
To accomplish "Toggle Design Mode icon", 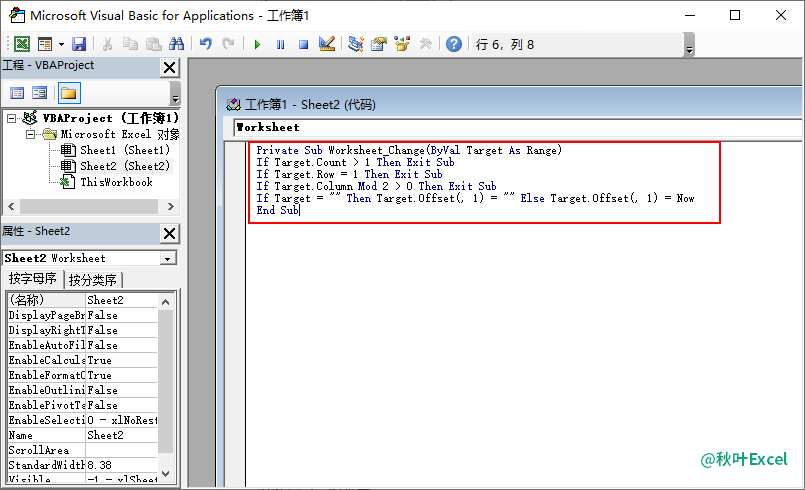I will 327,44.
